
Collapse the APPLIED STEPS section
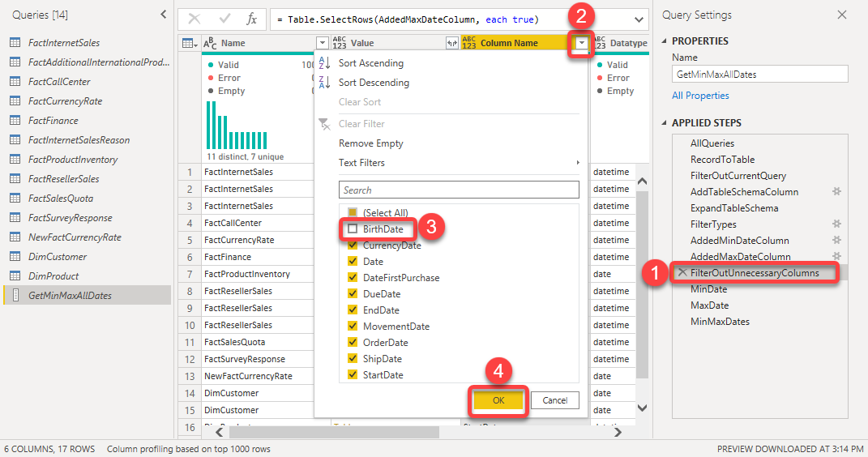[665, 123]
